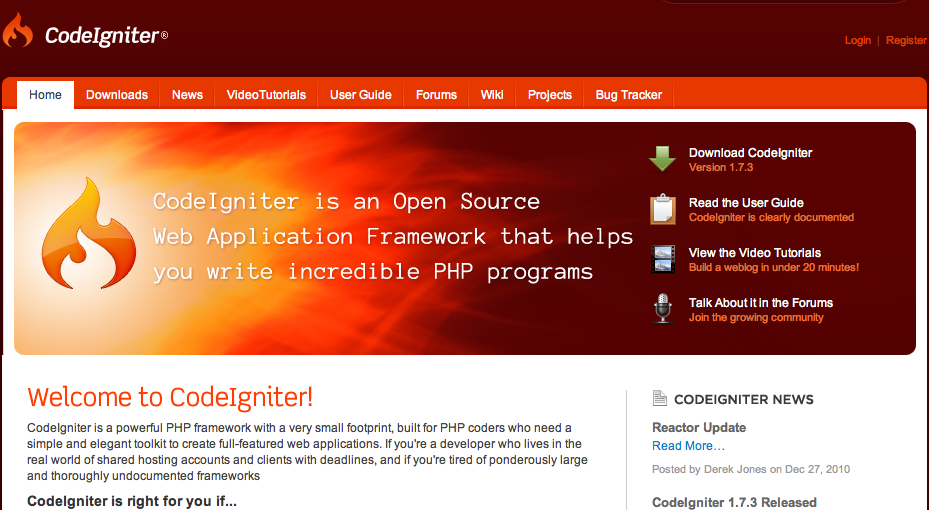Click the green download arrow icon
This screenshot has height=510, width=929.
[662, 158]
